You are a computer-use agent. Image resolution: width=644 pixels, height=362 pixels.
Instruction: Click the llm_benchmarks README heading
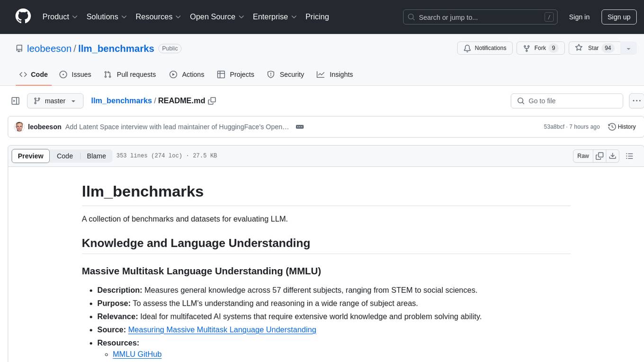[x=143, y=191]
